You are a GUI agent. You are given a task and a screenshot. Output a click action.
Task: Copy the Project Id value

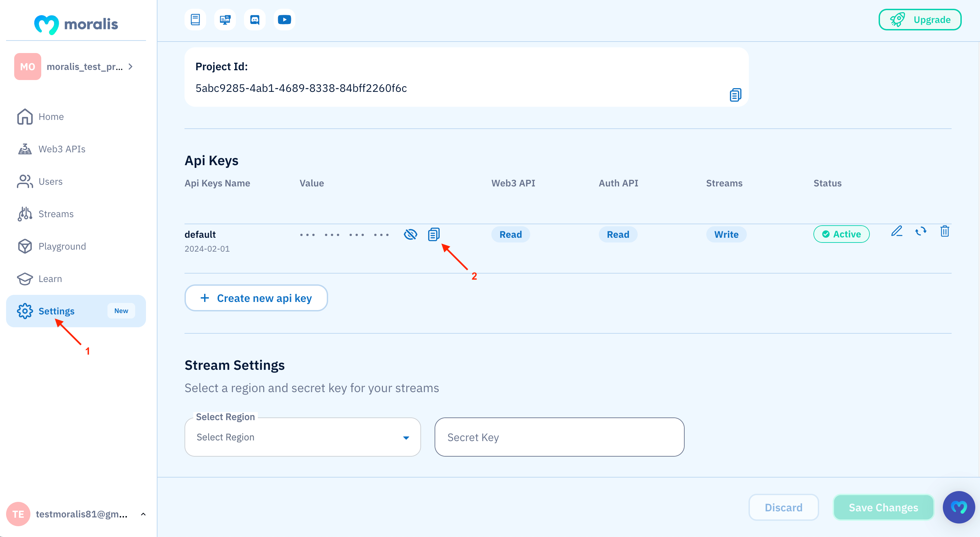pyautogui.click(x=735, y=95)
